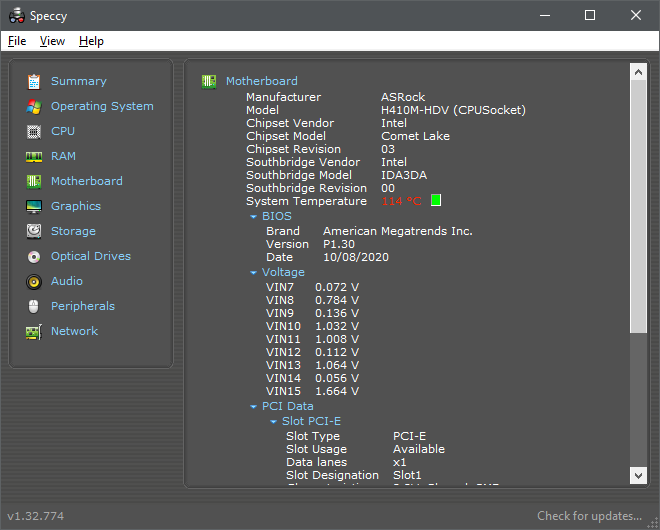Click the Speccy app icon in the title bar
This screenshot has height=530, width=660.
17,16
